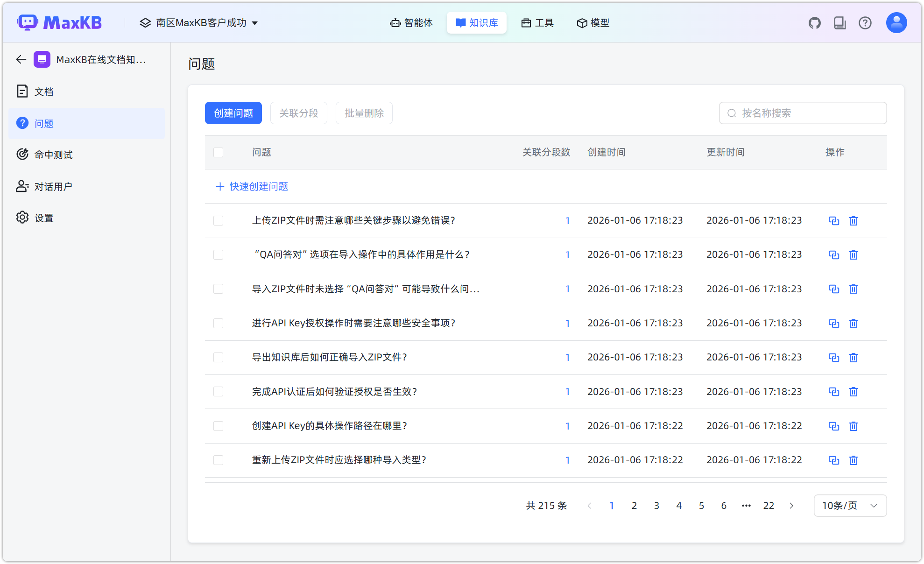Click the documentation icon next to GitHub
The height and width of the screenshot is (564, 924).
(840, 22)
